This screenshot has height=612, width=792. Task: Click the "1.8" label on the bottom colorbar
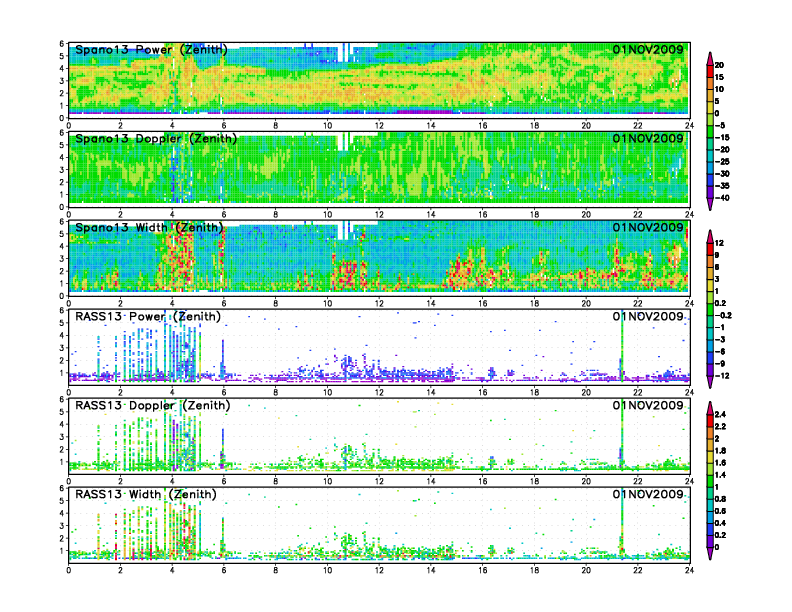pos(720,450)
